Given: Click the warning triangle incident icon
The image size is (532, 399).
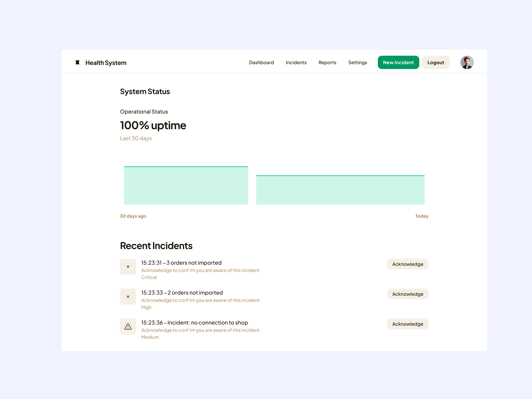Looking at the screenshot, I should (x=128, y=326).
